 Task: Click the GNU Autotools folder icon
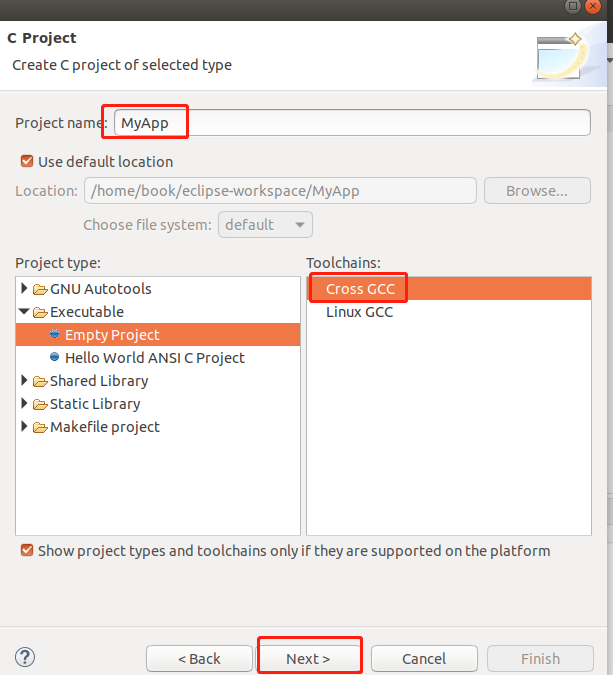click(x=40, y=289)
